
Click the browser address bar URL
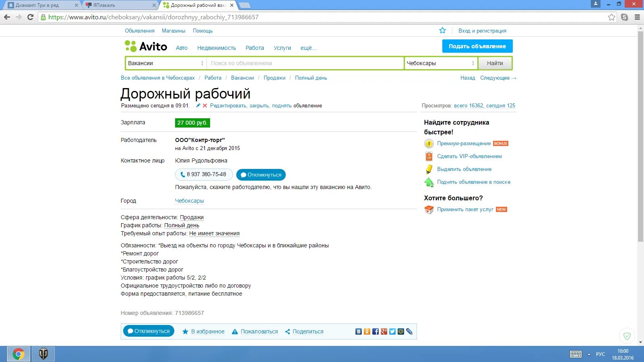point(153,17)
